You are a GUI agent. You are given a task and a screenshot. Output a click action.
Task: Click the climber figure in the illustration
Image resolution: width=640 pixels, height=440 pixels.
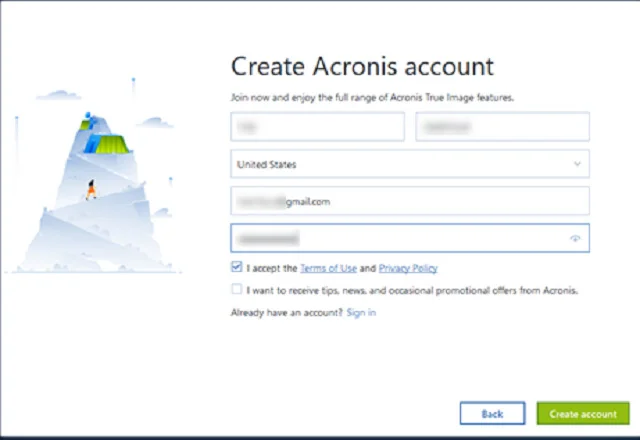(91, 188)
